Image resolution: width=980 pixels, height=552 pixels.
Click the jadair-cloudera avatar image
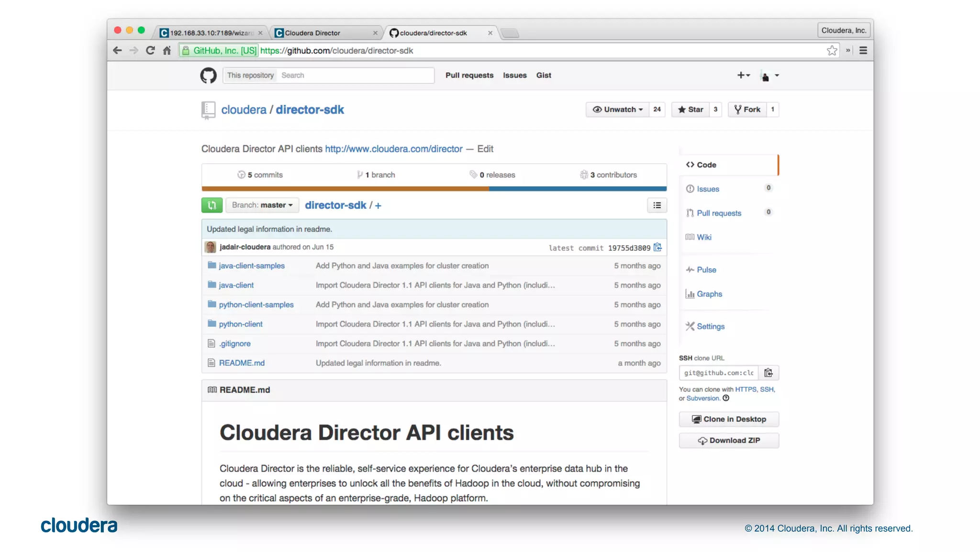click(211, 247)
